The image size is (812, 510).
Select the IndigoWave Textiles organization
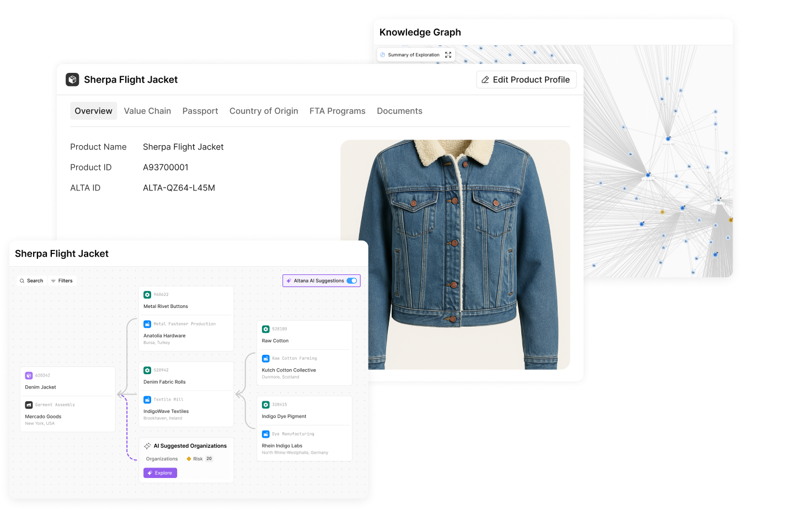tap(166, 411)
